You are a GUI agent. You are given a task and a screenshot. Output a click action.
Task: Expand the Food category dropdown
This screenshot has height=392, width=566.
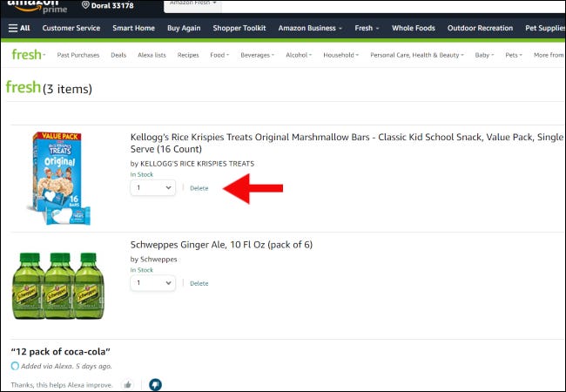[x=219, y=55]
